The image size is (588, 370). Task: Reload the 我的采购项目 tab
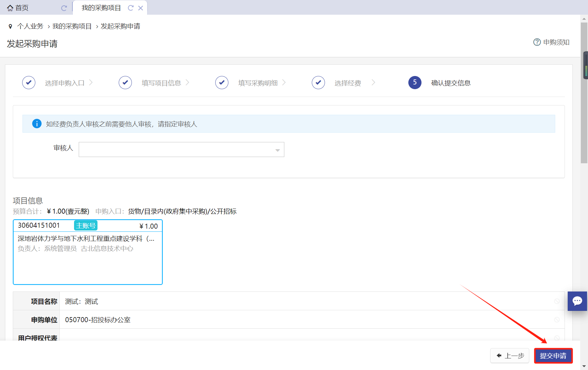click(131, 8)
